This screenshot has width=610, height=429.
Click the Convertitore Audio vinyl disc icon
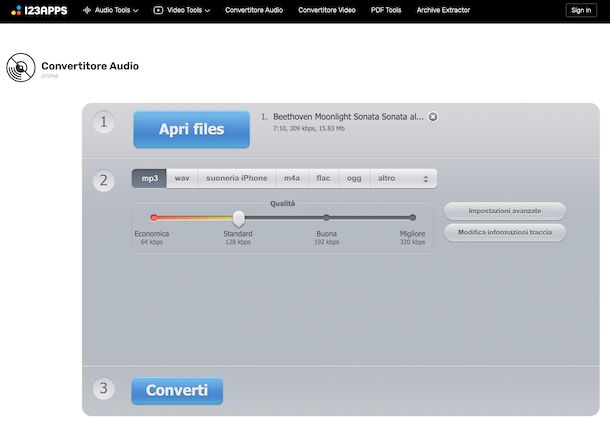click(x=21, y=68)
